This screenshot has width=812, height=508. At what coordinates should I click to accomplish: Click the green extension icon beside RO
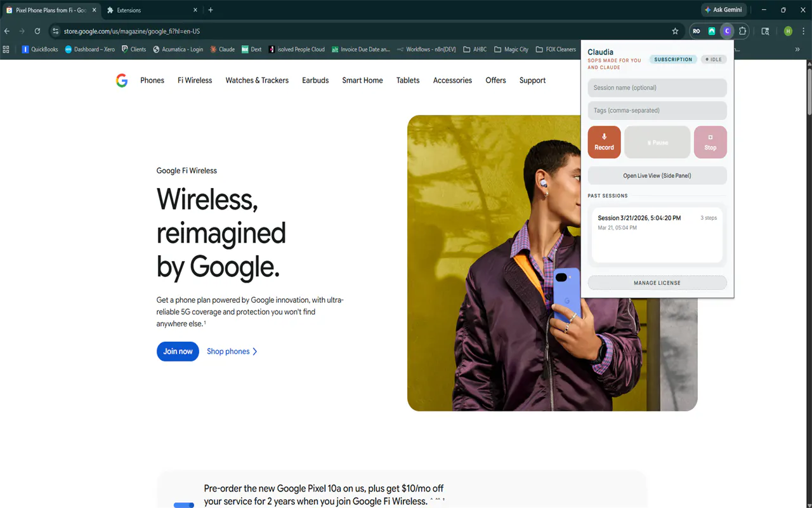(x=712, y=31)
